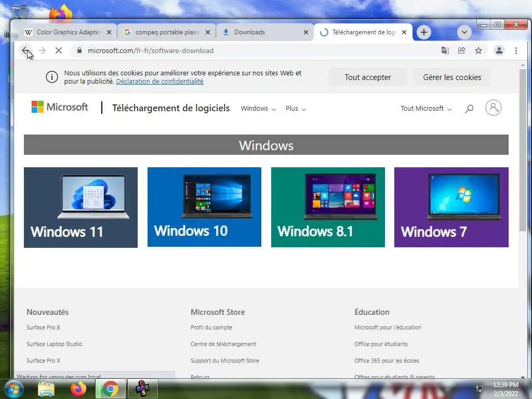This screenshot has height=399, width=532.
Task: Open the Google Translate page icon
Action: click(445, 50)
